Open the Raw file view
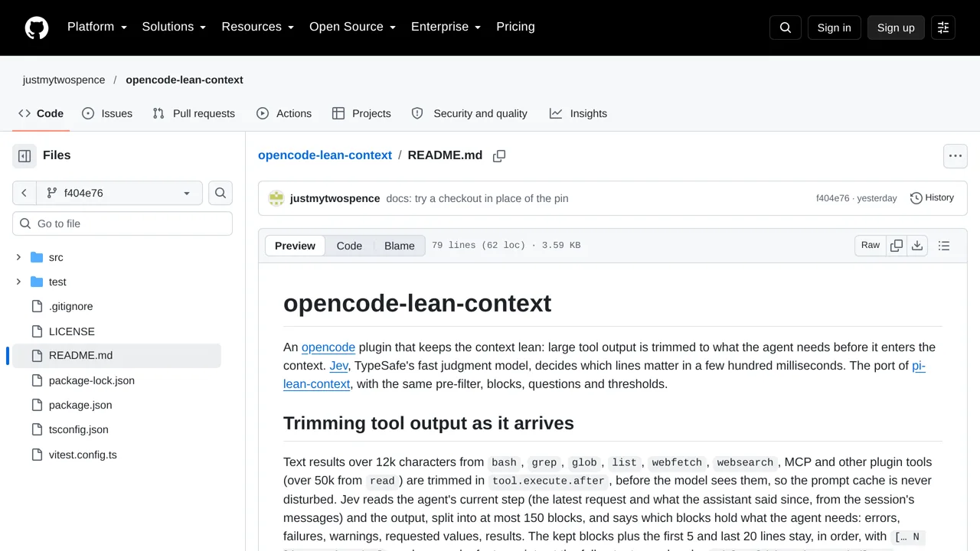Viewport: 980px width, 551px height. tap(871, 246)
